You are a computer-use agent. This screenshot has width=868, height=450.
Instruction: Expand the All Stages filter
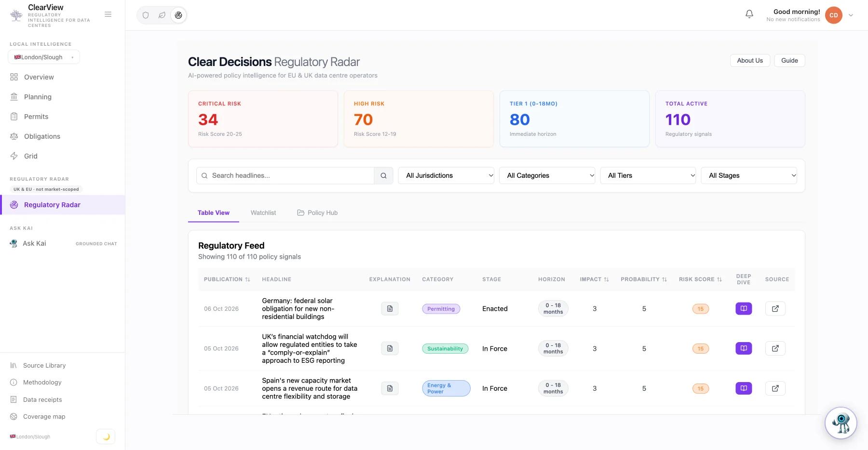click(x=749, y=175)
